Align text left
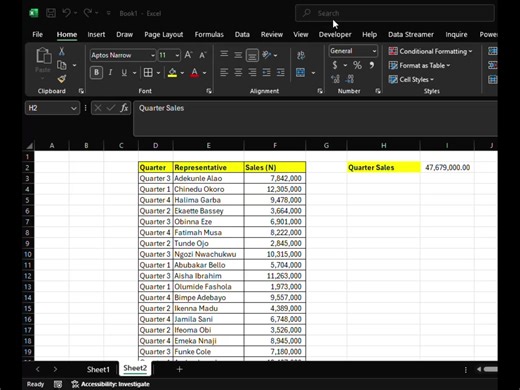The image size is (520, 390). (x=224, y=72)
